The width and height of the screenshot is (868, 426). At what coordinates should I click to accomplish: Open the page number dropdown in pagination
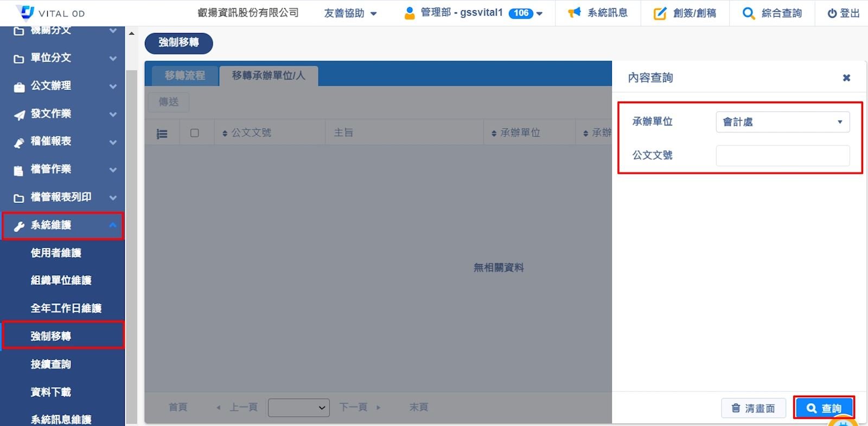[298, 408]
